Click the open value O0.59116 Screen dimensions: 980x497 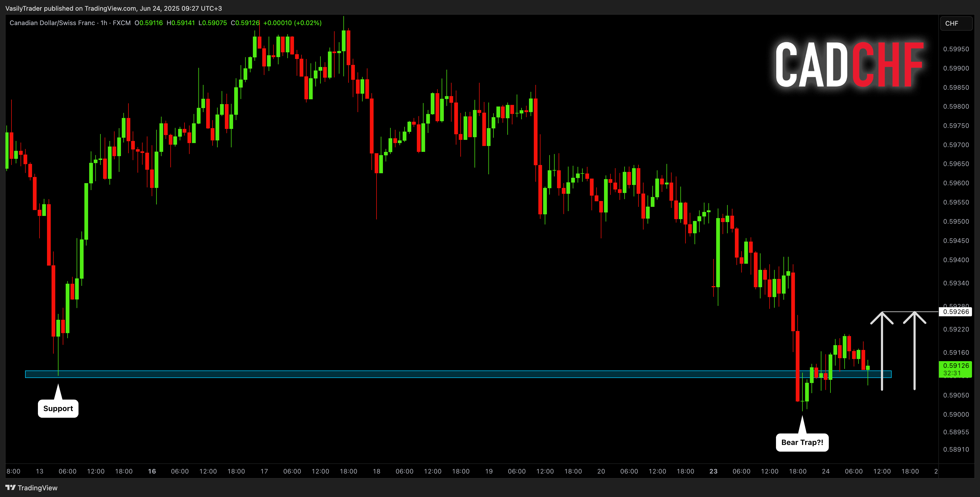(x=149, y=23)
